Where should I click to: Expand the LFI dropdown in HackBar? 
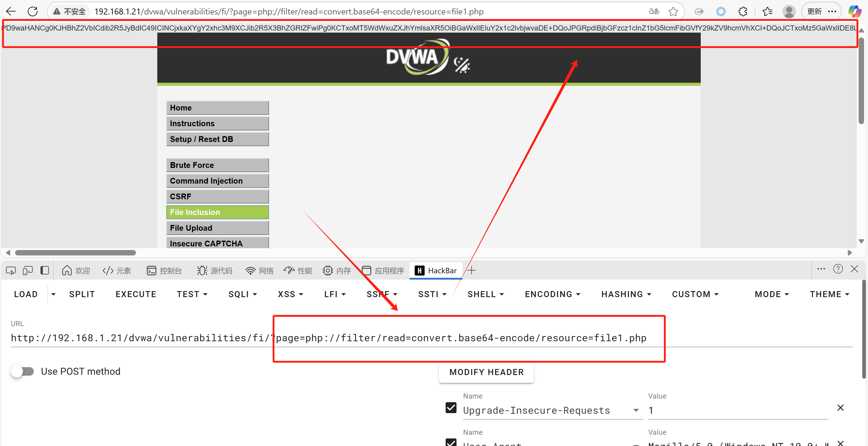[x=335, y=294]
